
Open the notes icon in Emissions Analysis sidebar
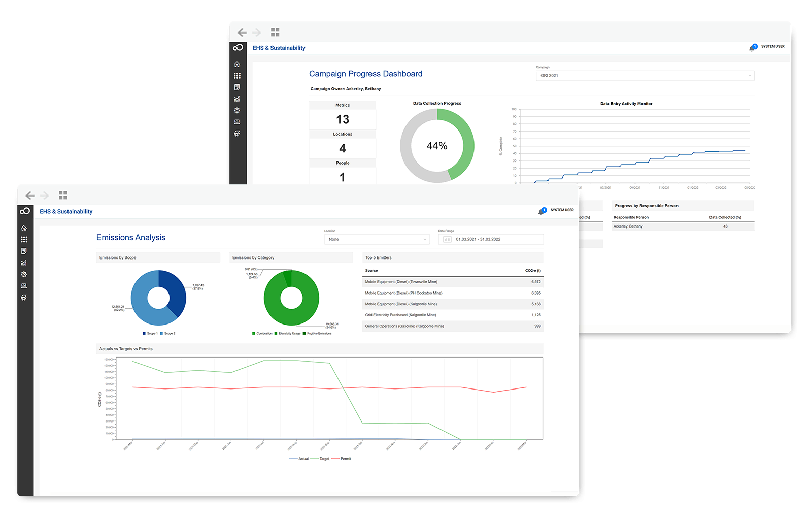click(24, 251)
